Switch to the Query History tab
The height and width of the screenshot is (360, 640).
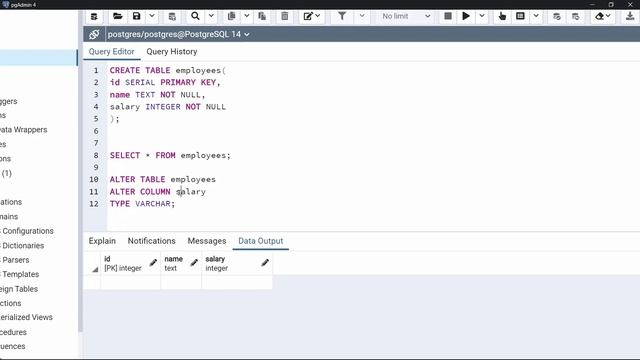tap(172, 52)
